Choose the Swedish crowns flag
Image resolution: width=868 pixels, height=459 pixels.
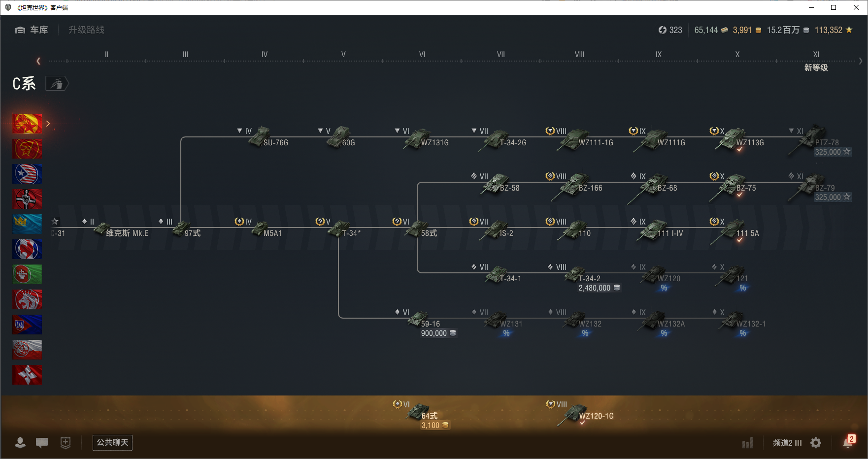(27, 224)
